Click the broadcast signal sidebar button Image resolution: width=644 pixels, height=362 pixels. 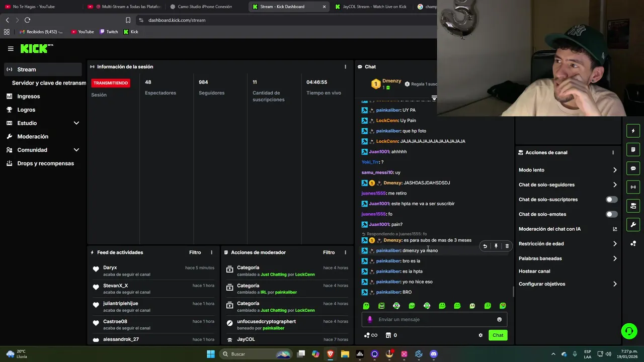coord(633,187)
